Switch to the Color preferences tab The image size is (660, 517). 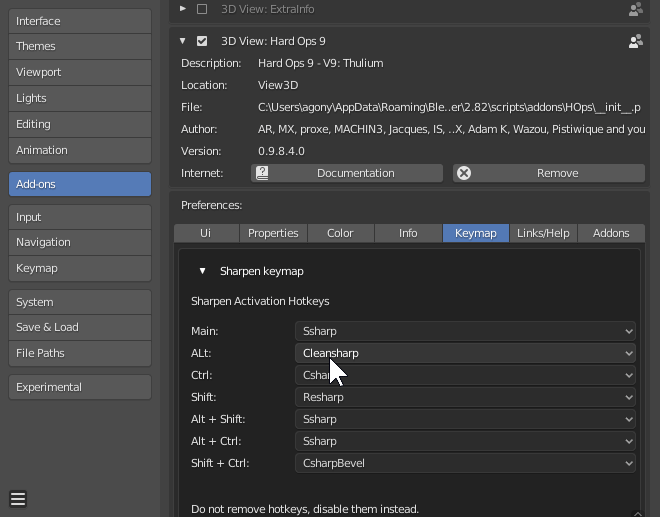(340, 233)
